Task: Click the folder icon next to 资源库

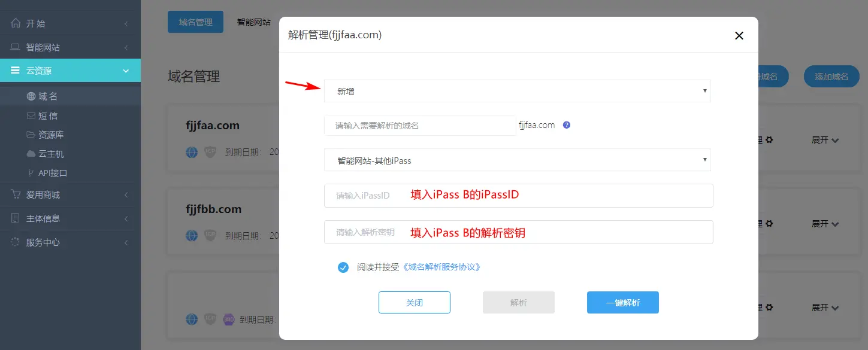Action: tap(31, 135)
